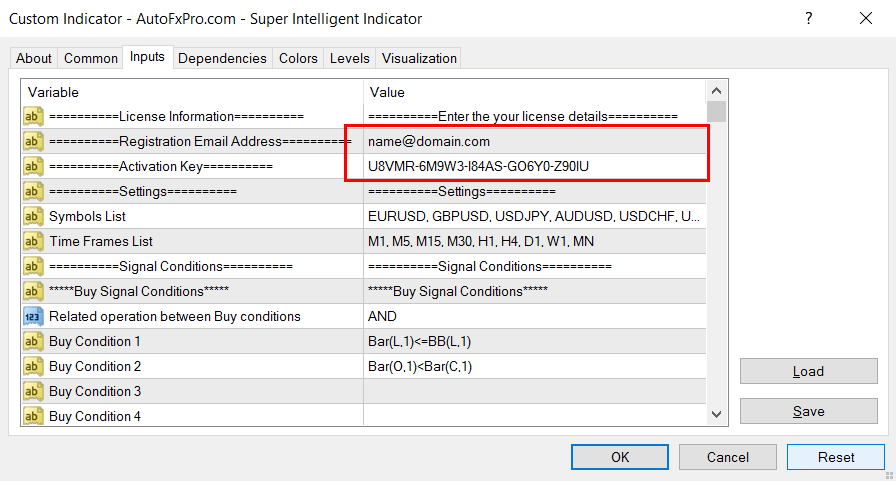Select the License Information separator label
The height and width of the screenshot is (481, 896).
tap(177, 117)
